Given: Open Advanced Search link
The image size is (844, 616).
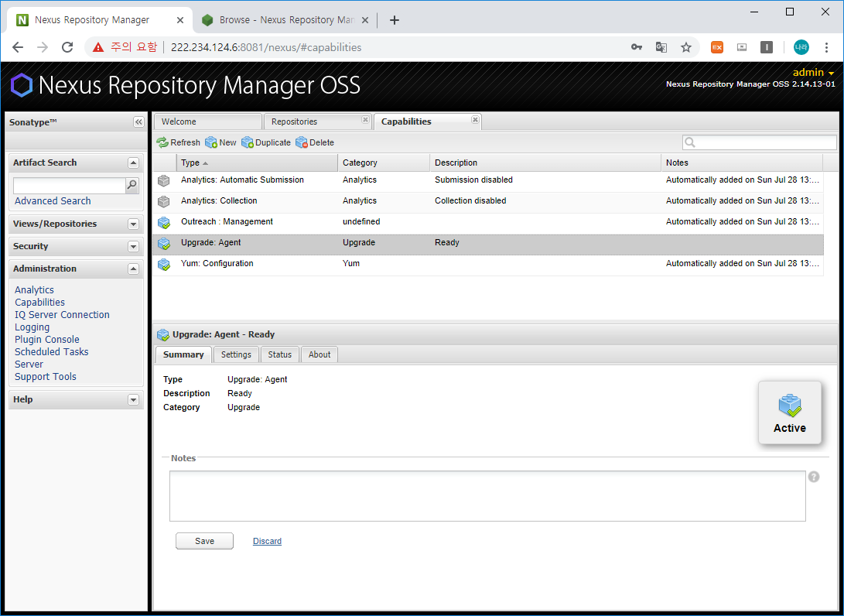Looking at the screenshot, I should (x=53, y=201).
